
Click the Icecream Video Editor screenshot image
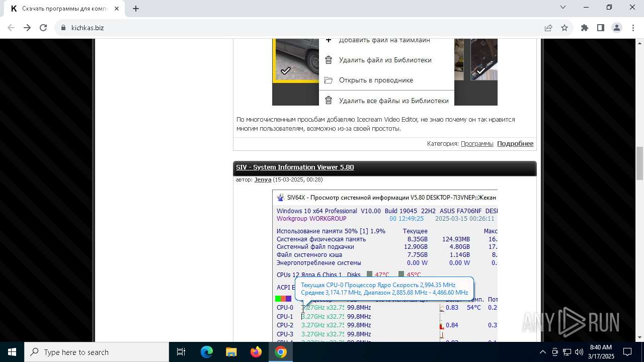[x=385, y=72]
